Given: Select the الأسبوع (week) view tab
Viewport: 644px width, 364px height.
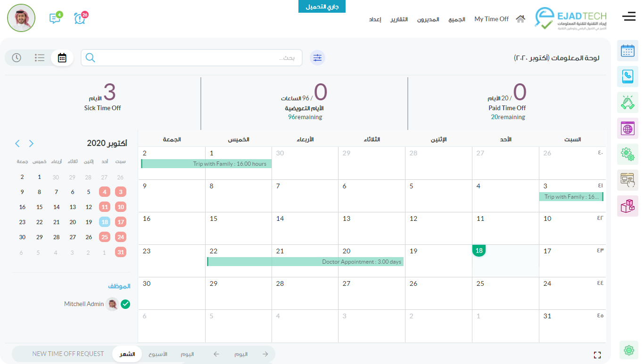Looking at the screenshot, I should tap(157, 354).
